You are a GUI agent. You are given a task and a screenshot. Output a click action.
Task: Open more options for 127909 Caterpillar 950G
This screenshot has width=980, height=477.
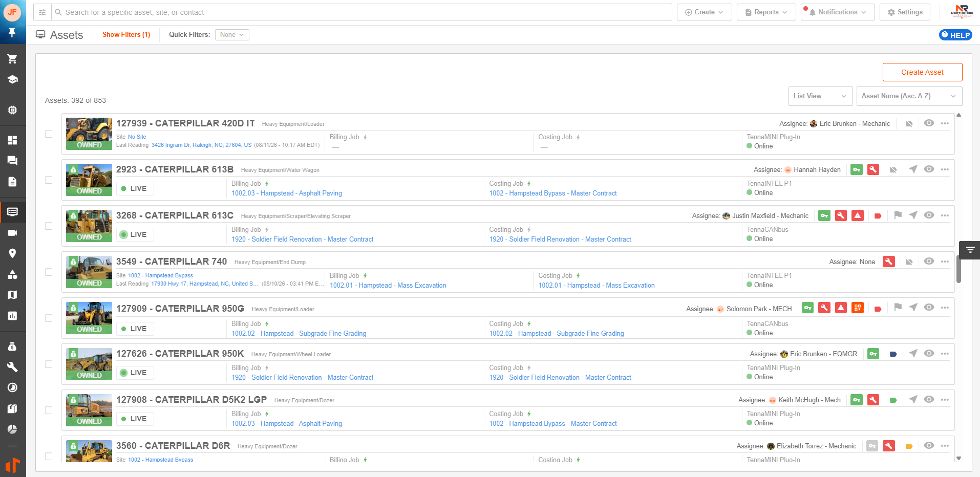(945, 308)
